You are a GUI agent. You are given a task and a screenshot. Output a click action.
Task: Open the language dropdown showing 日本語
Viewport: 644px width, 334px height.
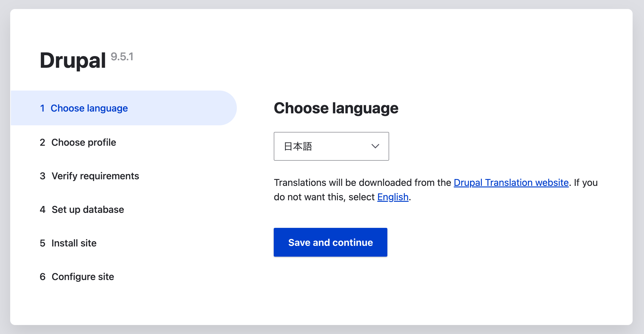(x=331, y=146)
